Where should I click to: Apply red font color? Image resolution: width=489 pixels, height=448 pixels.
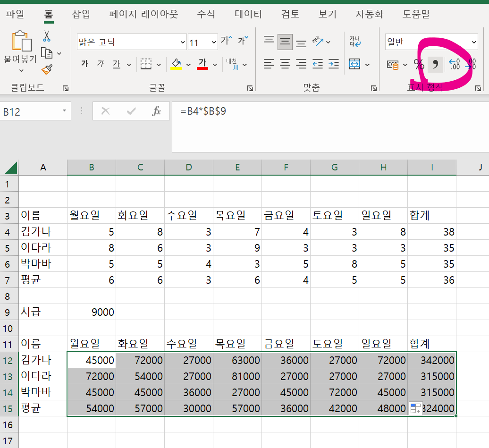click(x=202, y=64)
